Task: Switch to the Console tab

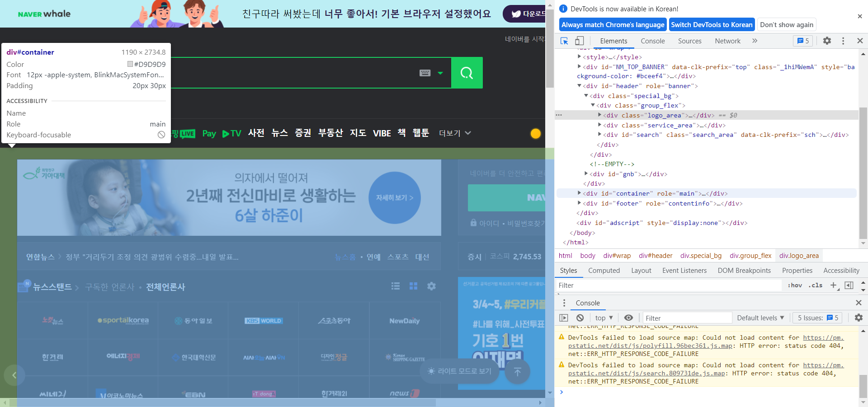Action: pos(653,41)
